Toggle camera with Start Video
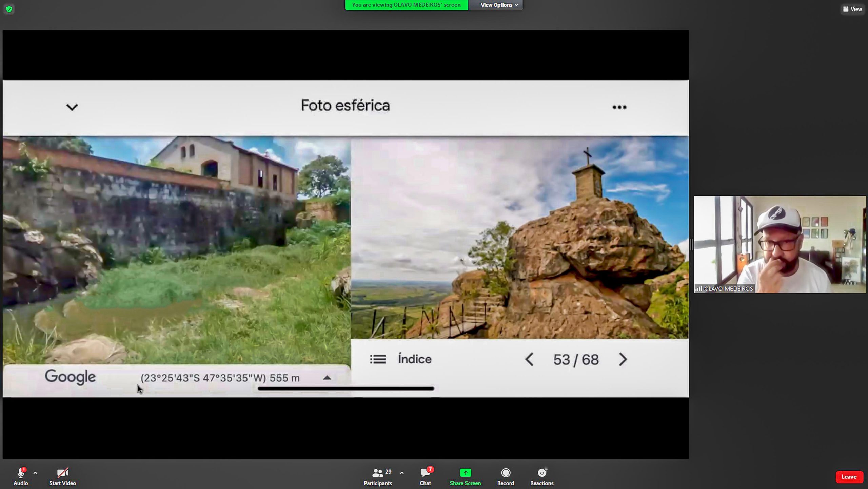The image size is (868, 489). (x=62, y=473)
